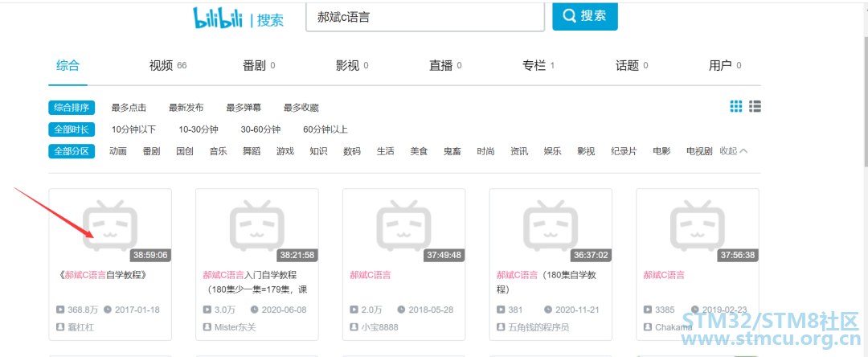Open the 专栏 tab
This screenshot has width=868, height=357.
click(x=538, y=66)
